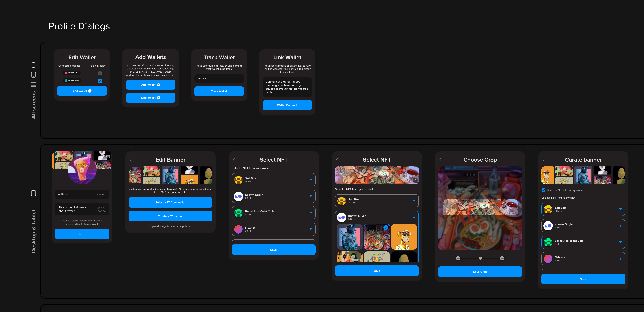Click the zoom-out minus icon in Choose Crop
Image resolution: width=644 pixels, height=312 pixels.
click(x=458, y=258)
